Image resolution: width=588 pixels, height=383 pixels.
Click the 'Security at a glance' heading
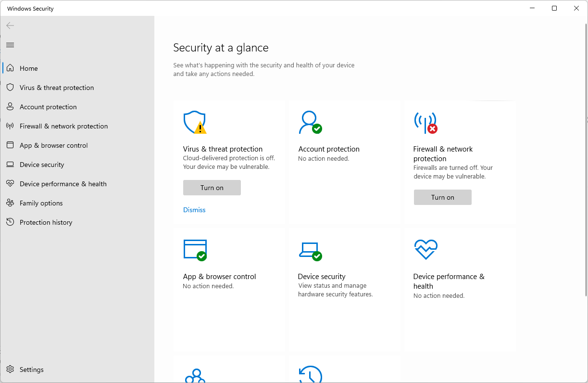click(x=221, y=48)
